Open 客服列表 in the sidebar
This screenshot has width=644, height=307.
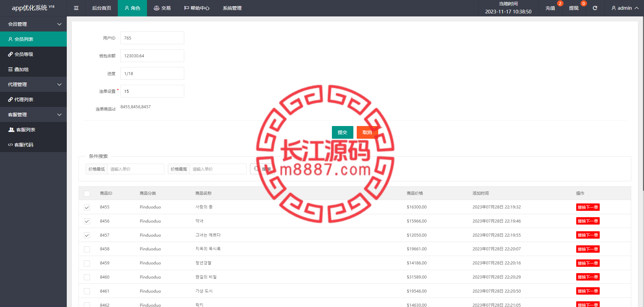pyautogui.click(x=33, y=130)
